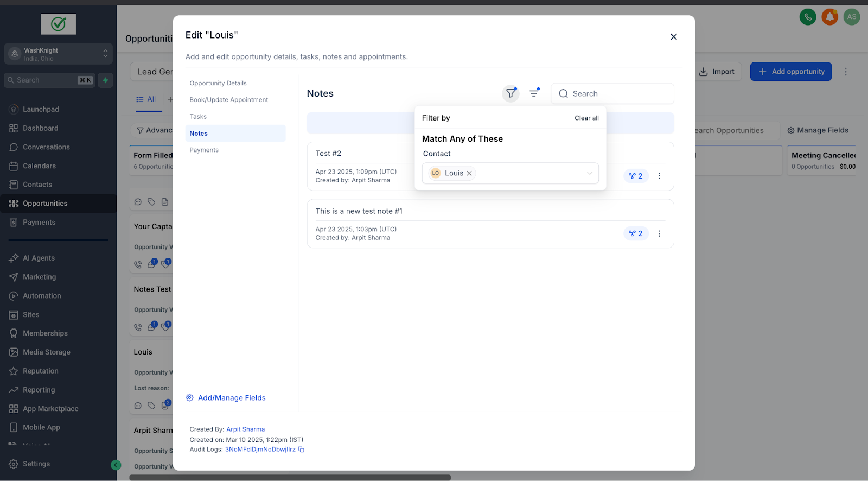
Task: Open options menu for Test #2 note
Action: tap(659, 176)
